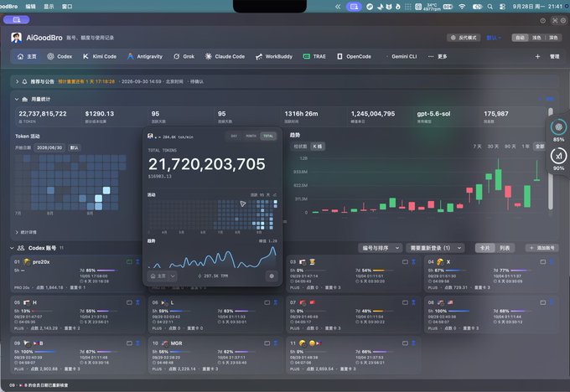This screenshot has width=570, height=392.
Task: Go to the 主页 home tab
Action: point(27,56)
